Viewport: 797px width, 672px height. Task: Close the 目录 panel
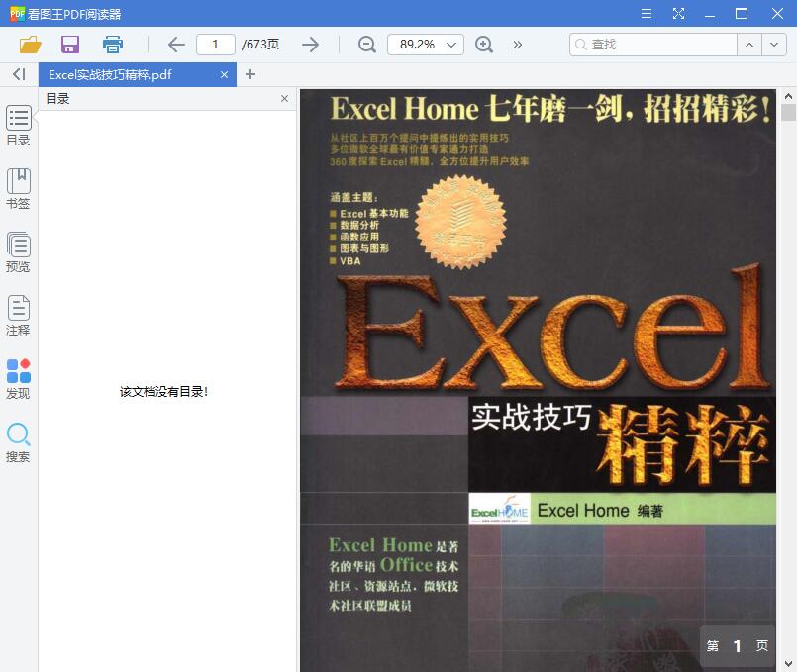click(x=285, y=99)
